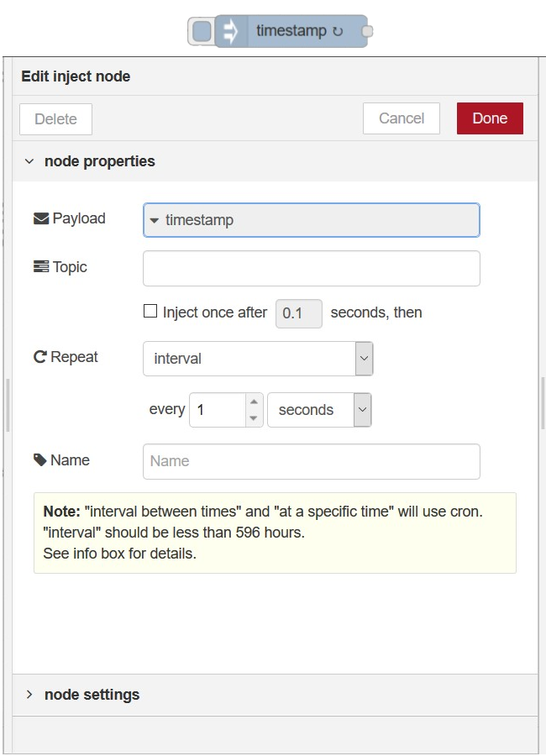Click the Topic bars icon
Screen dimensions: 546x756
[x=41, y=267]
